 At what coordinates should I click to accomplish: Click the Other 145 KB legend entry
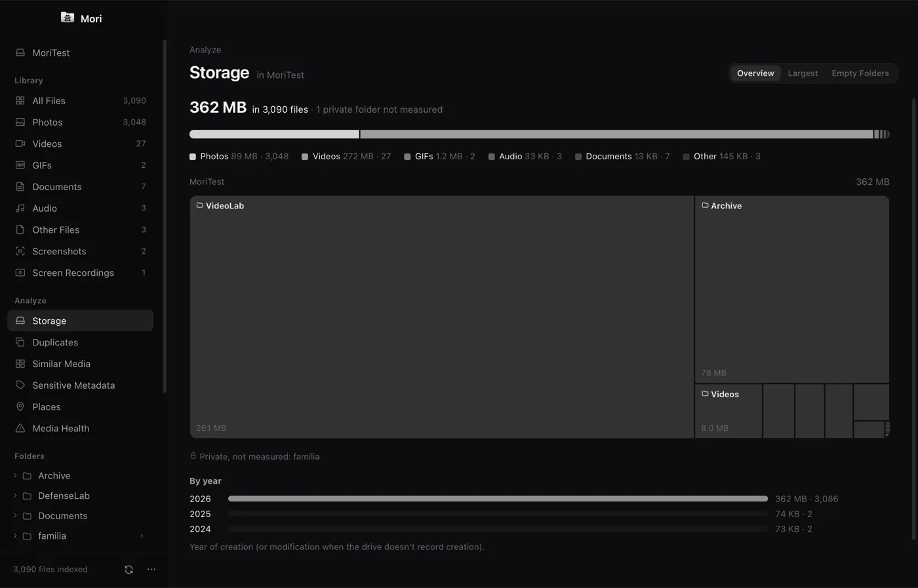[721, 157]
